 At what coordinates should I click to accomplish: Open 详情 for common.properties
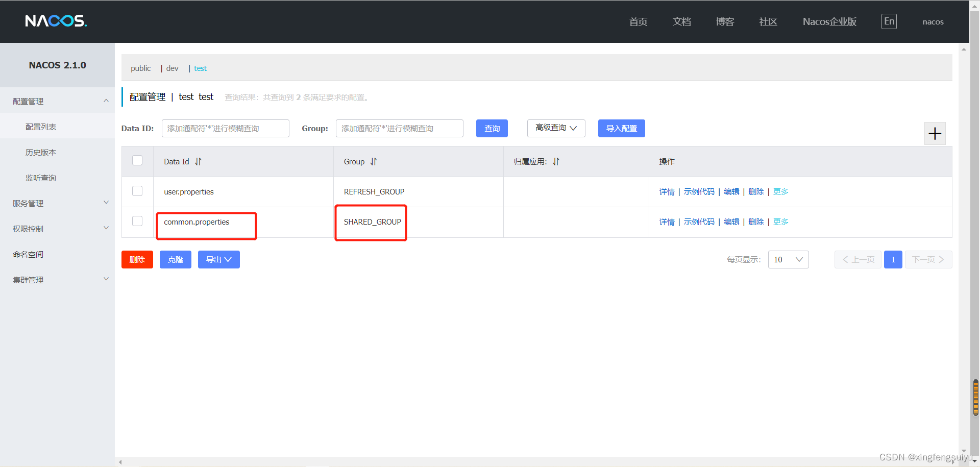tap(667, 222)
